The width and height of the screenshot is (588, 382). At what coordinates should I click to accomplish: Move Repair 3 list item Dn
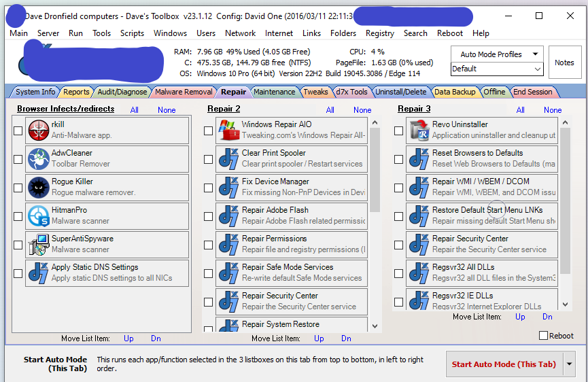point(547,317)
